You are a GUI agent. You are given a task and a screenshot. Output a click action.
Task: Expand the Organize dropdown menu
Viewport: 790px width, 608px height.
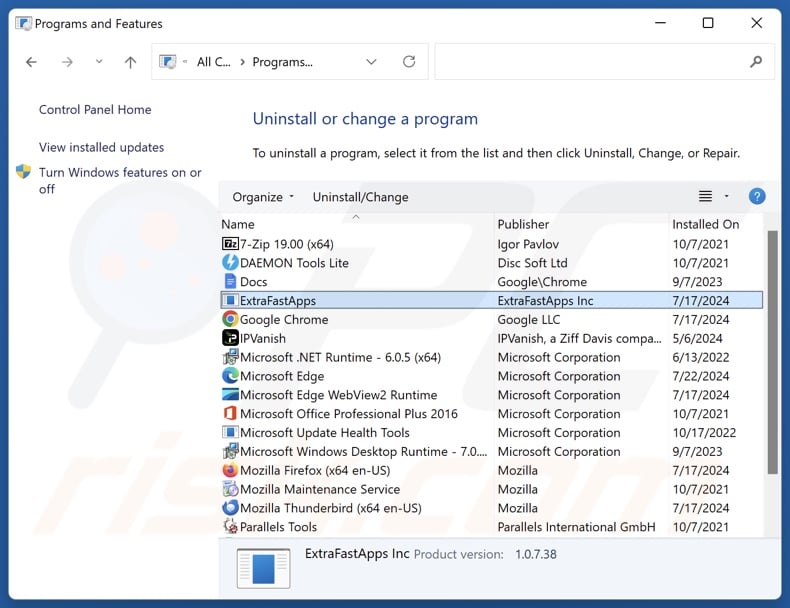pyautogui.click(x=264, y=197)
